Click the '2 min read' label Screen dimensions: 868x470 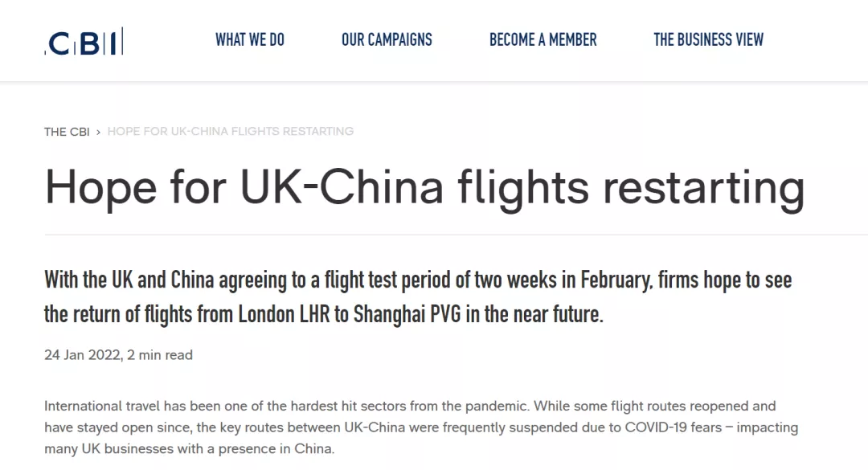click(x=160, y=355)
